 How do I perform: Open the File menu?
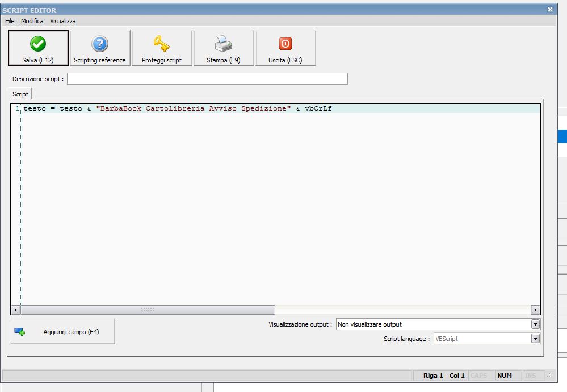pos(10,21)
